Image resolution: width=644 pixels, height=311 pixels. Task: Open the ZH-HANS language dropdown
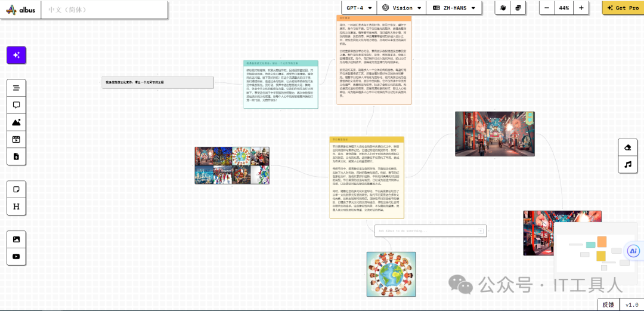click(454, 8)
